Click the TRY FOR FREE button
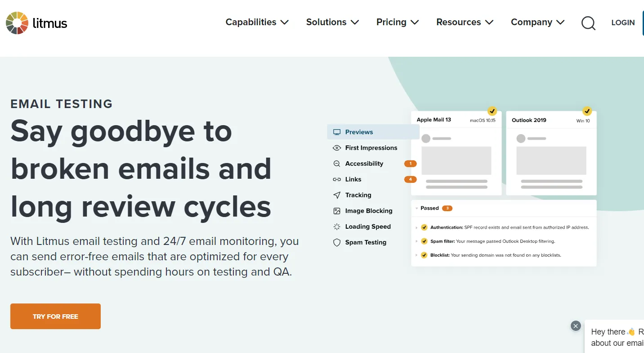This screenshot has height=353, width=644. coord(55,316)
